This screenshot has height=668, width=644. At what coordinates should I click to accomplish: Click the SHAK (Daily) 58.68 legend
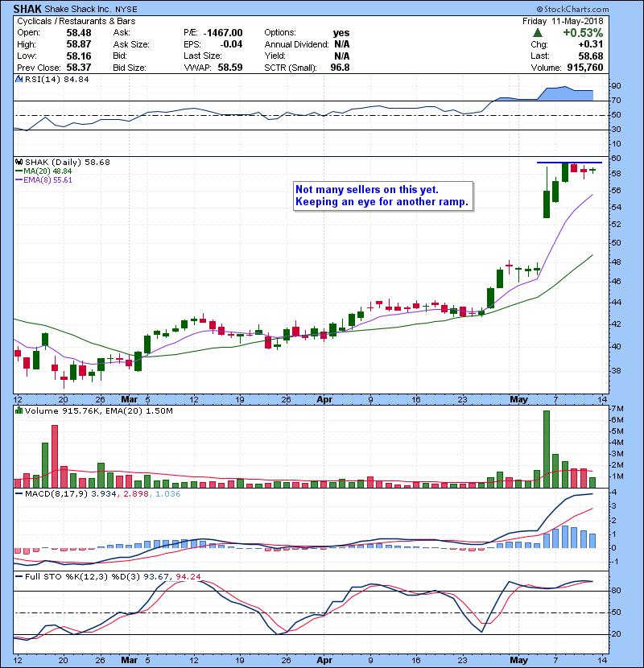tap(68, 163)
